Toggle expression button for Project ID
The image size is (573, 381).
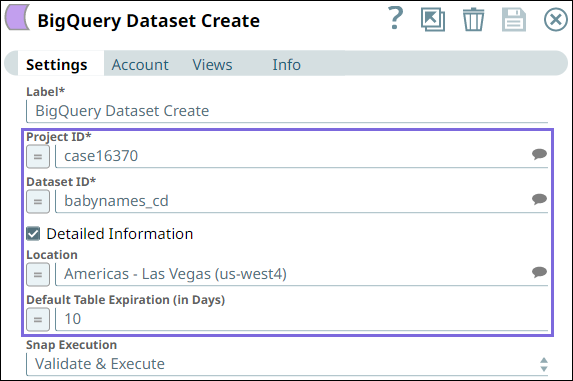pyautogui.click(x=38, y=157)
